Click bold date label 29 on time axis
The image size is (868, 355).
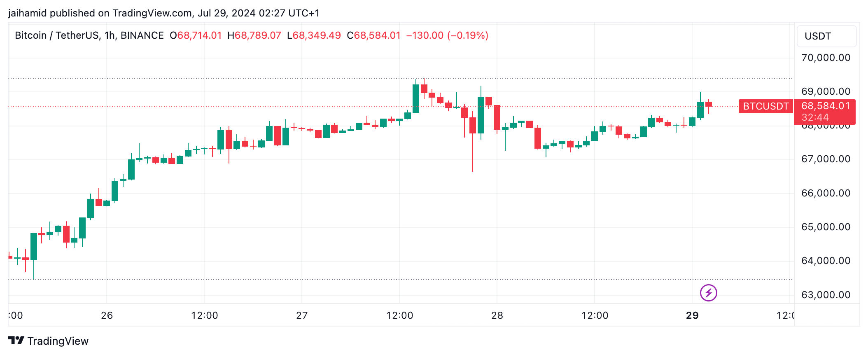coord(692,315)
